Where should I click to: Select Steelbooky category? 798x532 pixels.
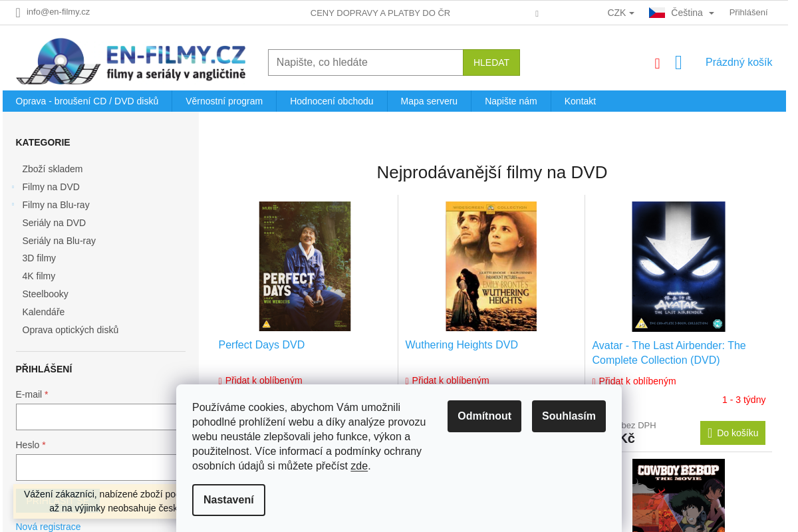click(45, 294)
